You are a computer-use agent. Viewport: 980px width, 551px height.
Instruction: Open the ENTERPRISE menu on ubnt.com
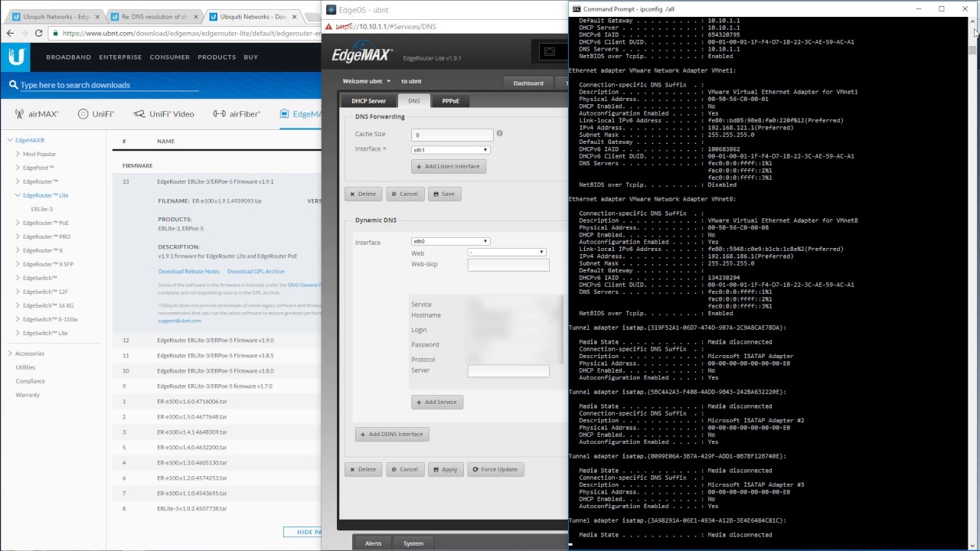[120, 57]
